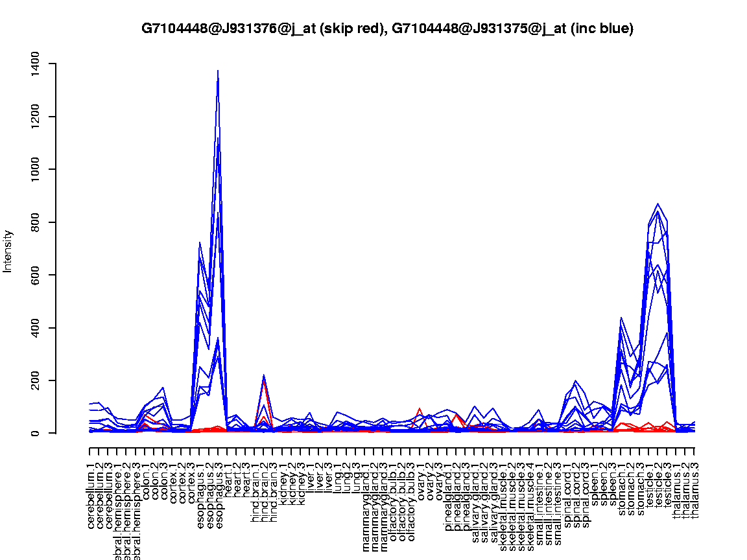The image size is (747, 560).
Task: Click the 0 tick label on y-axis
Action: click(x=35, y=433)
